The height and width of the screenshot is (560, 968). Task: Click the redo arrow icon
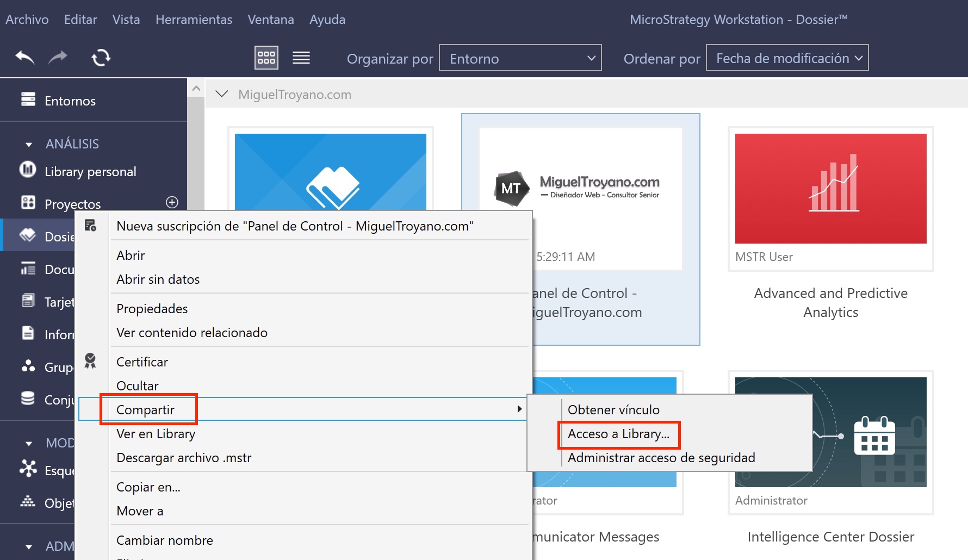point(58,57)
